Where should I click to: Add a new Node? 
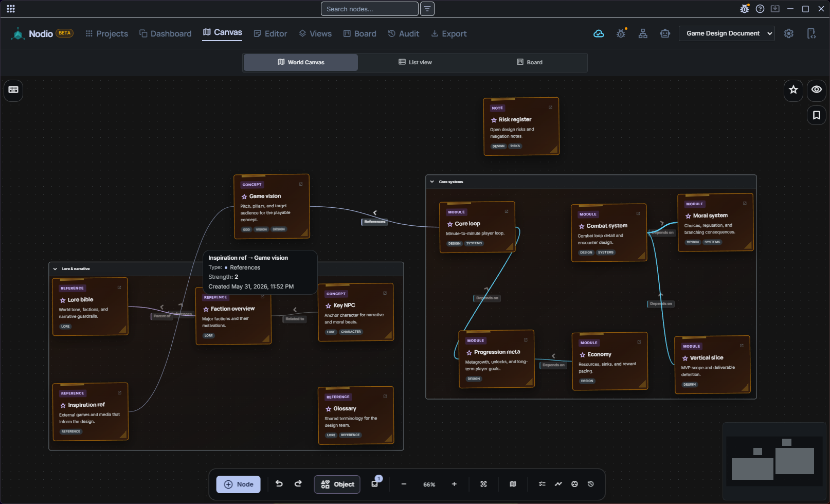(239, 484)
